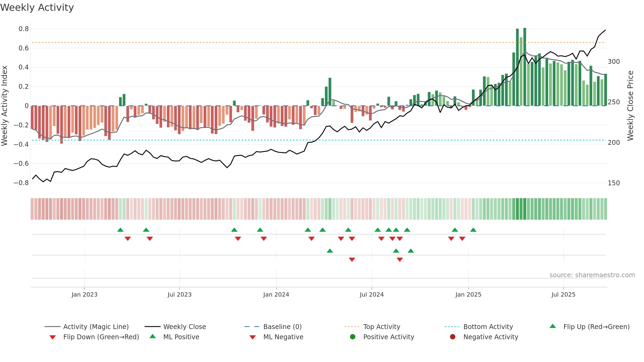Viewport: 644px width, 362px height.
Task: Click the rightmost green heatmap strip cell
Action: tap(606, 209)
